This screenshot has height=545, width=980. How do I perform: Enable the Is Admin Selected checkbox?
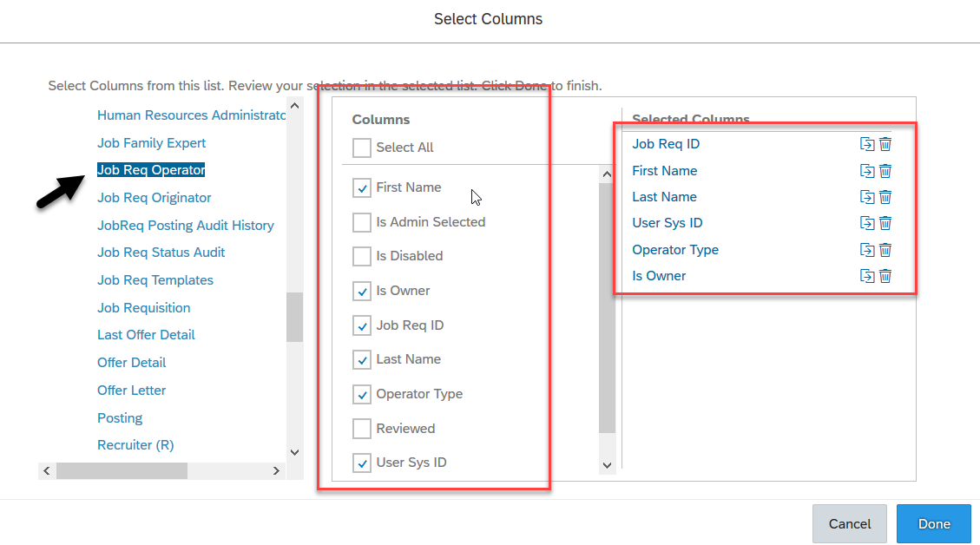tap(362, 222)
